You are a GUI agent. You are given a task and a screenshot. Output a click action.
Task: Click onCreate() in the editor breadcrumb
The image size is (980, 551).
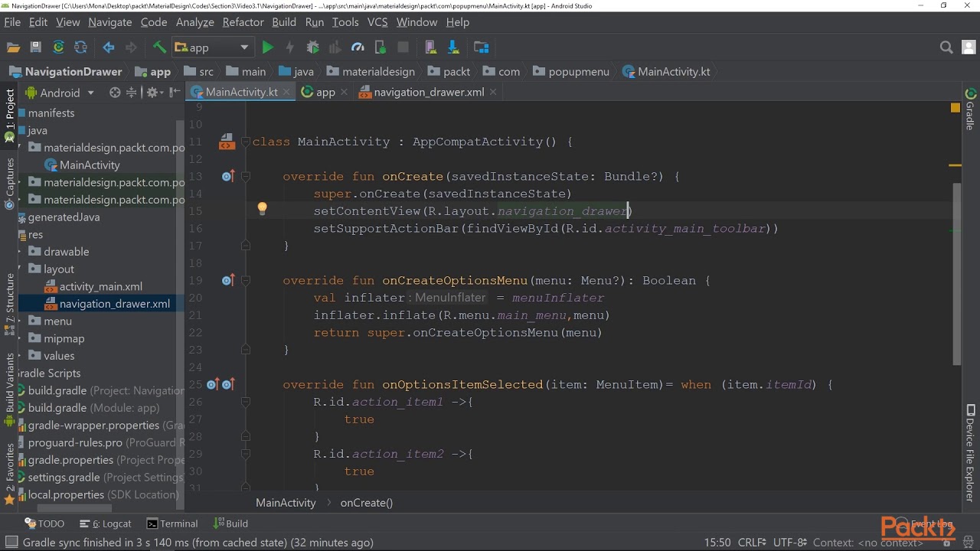pos(366,503)
